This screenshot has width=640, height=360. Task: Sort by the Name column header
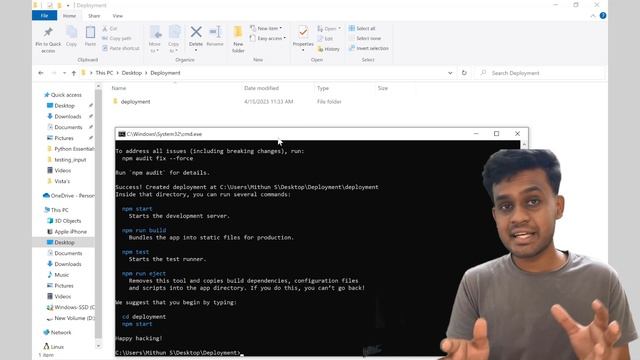[119, 88]
